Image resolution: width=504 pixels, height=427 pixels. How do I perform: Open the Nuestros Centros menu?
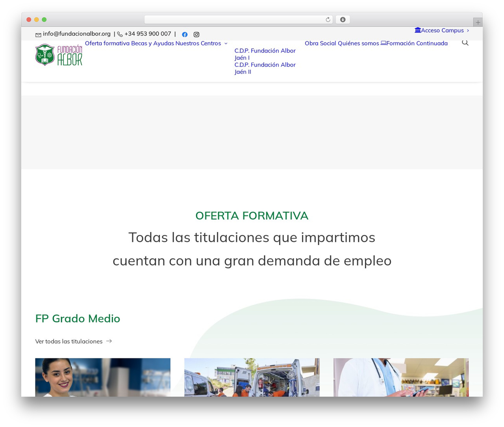click(x=198, y=43)
